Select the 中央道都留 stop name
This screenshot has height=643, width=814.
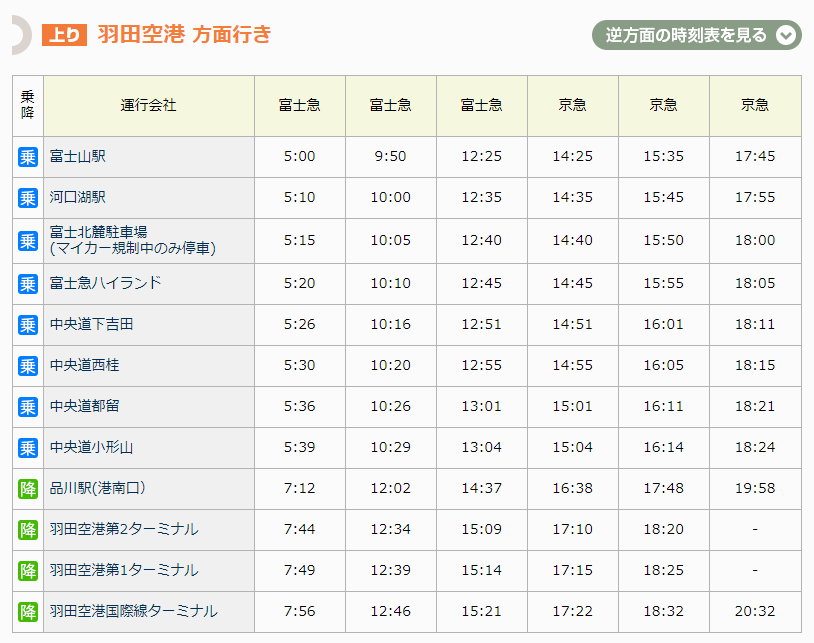coord(85,406)
